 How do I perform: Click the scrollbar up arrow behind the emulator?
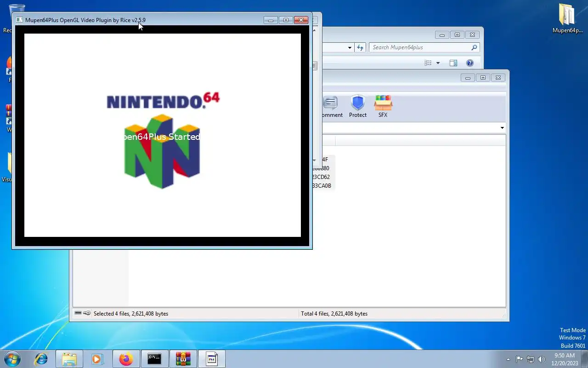tap(315, 30)
